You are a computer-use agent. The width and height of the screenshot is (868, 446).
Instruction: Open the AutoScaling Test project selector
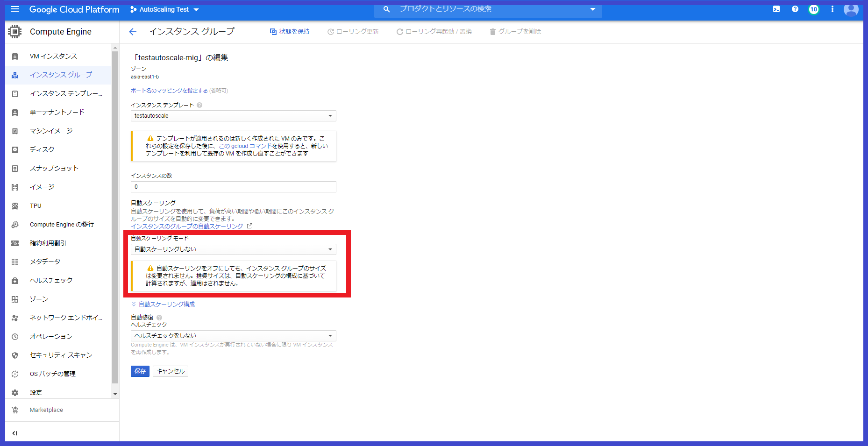[x=164, y=9]
